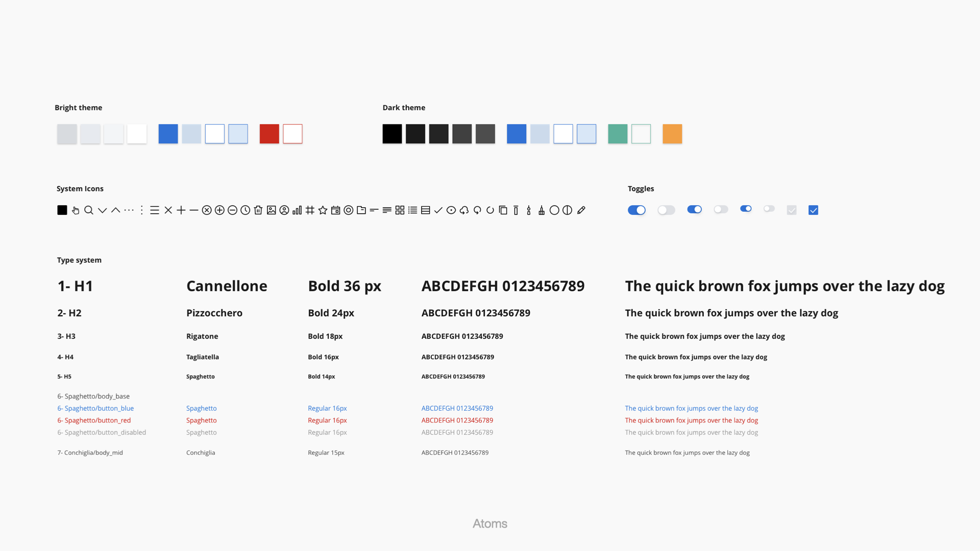
Task: Turn on the small grey toggle
Action: tap(769, 209)
